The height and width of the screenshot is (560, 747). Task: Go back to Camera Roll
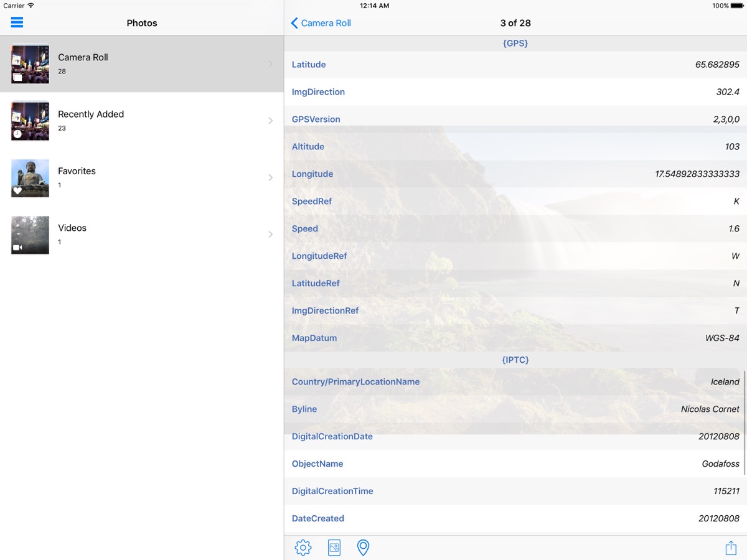[x=321, y=23]
